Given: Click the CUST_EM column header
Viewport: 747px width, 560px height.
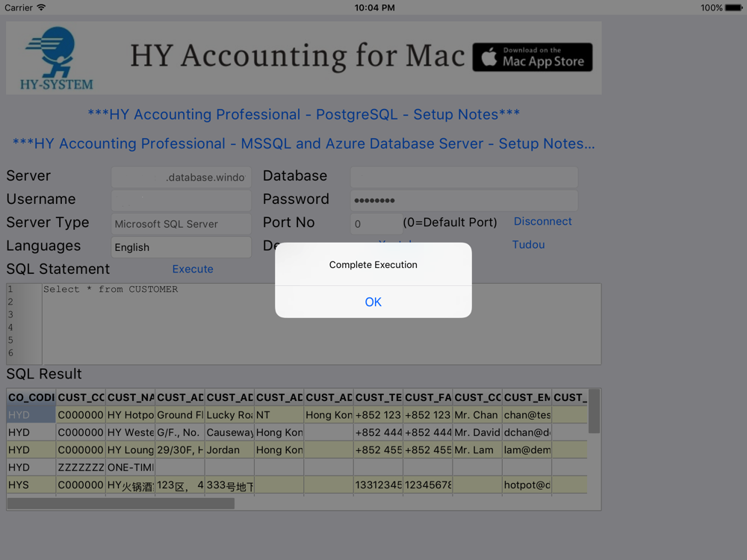Looking at the screenshot, I should pos(527,398).
